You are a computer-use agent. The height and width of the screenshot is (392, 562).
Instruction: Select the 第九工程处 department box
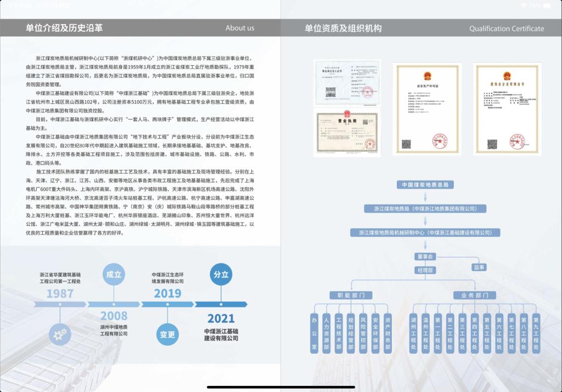point(536,333)
